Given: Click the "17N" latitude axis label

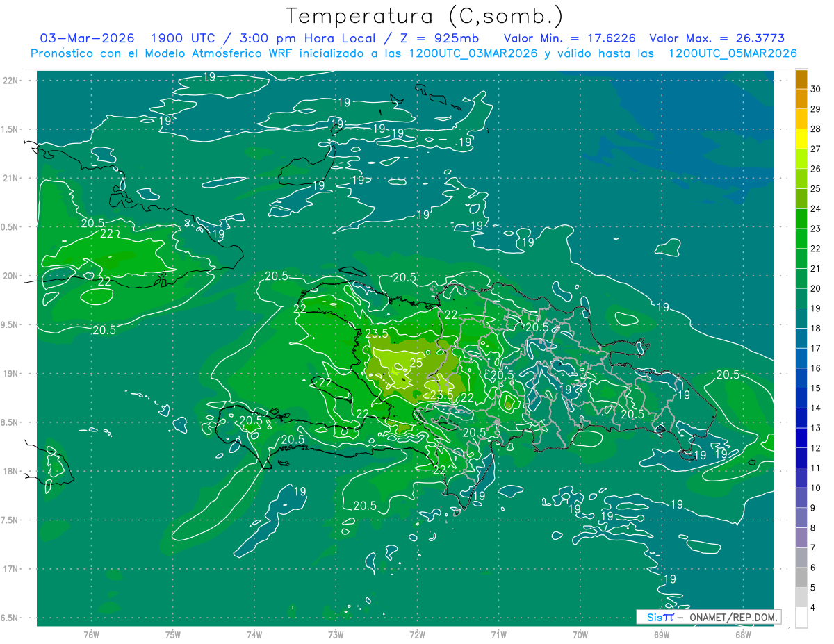Looking at the screenshot, I should 10,569.
